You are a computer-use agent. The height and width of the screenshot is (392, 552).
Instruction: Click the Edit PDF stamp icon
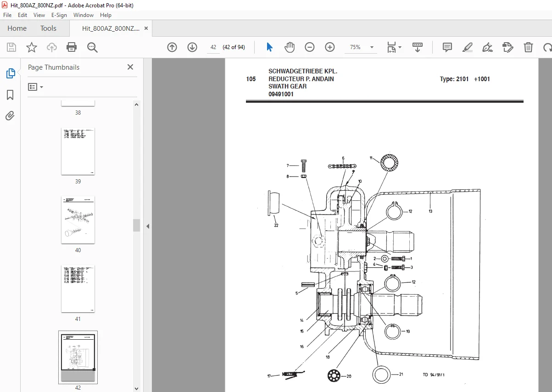click(x=507, y=47)
